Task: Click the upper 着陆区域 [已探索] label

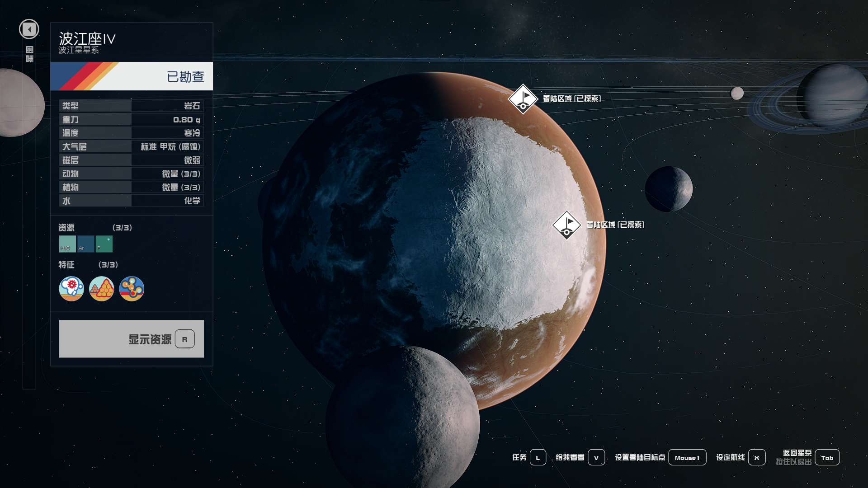Action: (x=572, y=99)
